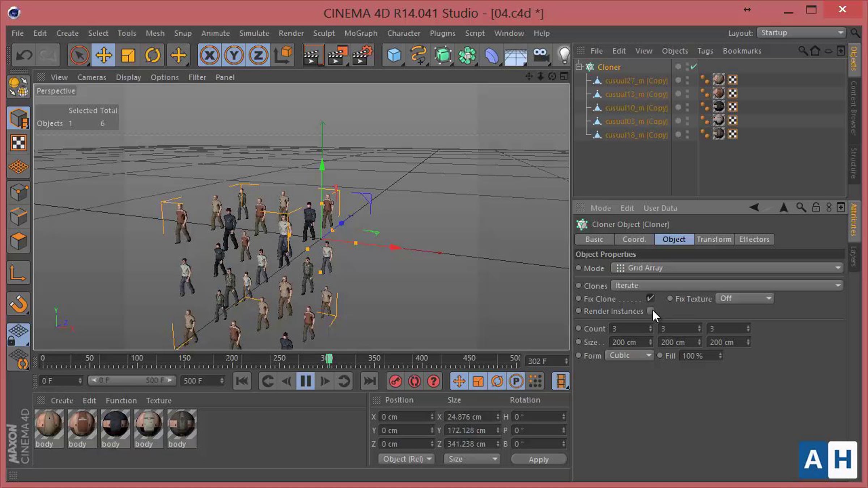This screenshot has height=488, width=868.
Task: Open attributes User Data menu
Action: pyautogui.click(x=660, y=208)
